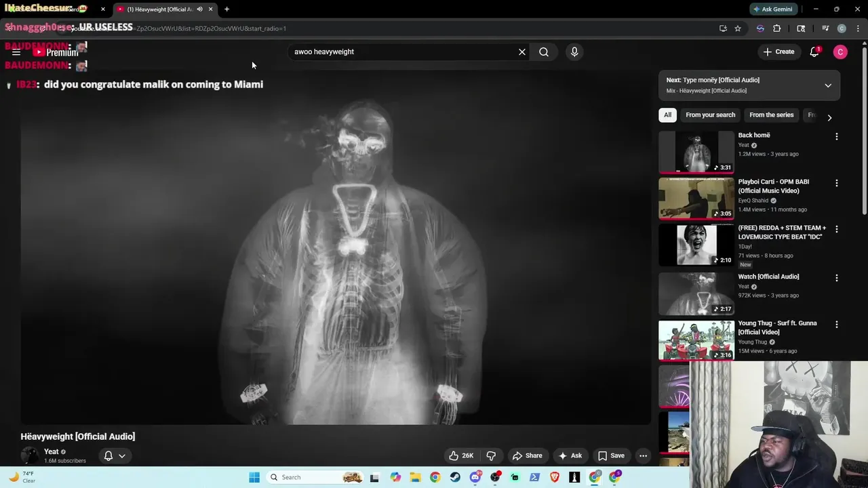
Task: Select From your search chip
Action: point(710,115)
